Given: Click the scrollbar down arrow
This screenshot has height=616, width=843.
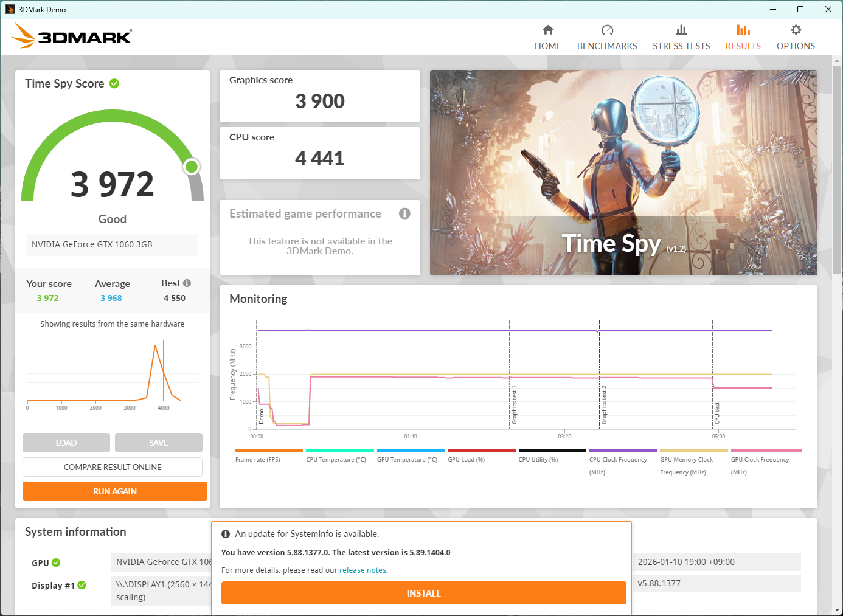Looking at the screenshot, I should coord(838,610).
